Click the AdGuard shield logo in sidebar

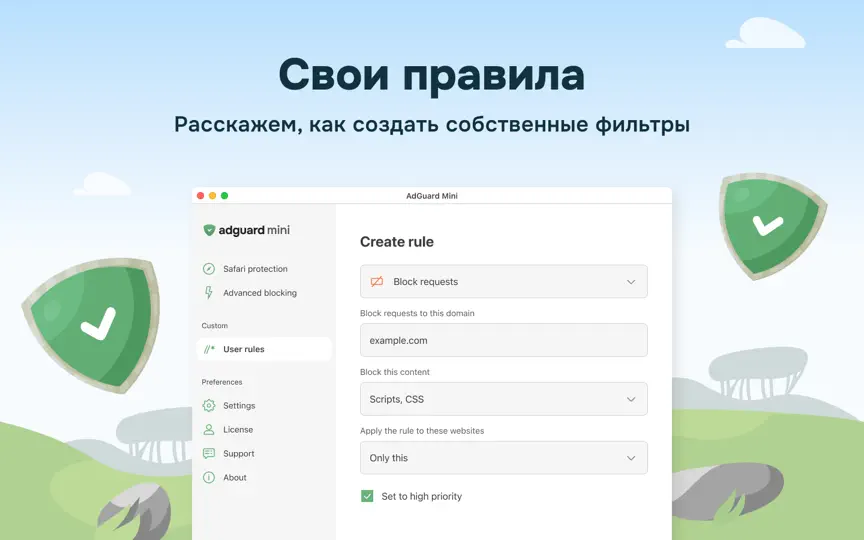click(209, 230)
